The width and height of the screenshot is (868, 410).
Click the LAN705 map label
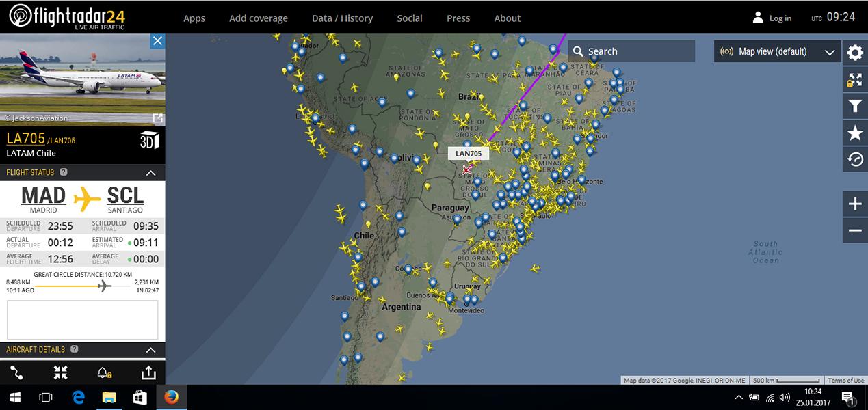469,154
